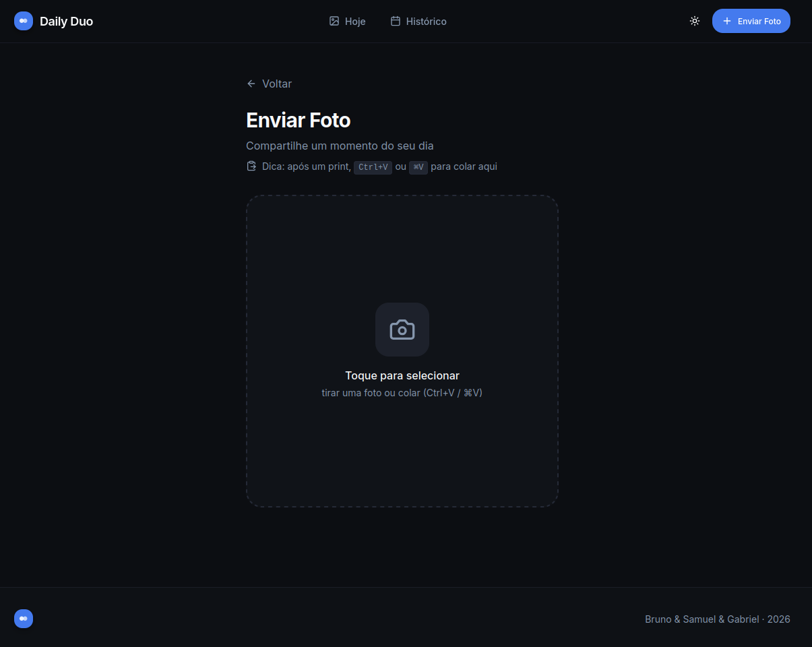Screen dimensions: 812x647
Task: Click "Compartilhe um momento do seu dia" subtitle
Action: pos(340,146)
